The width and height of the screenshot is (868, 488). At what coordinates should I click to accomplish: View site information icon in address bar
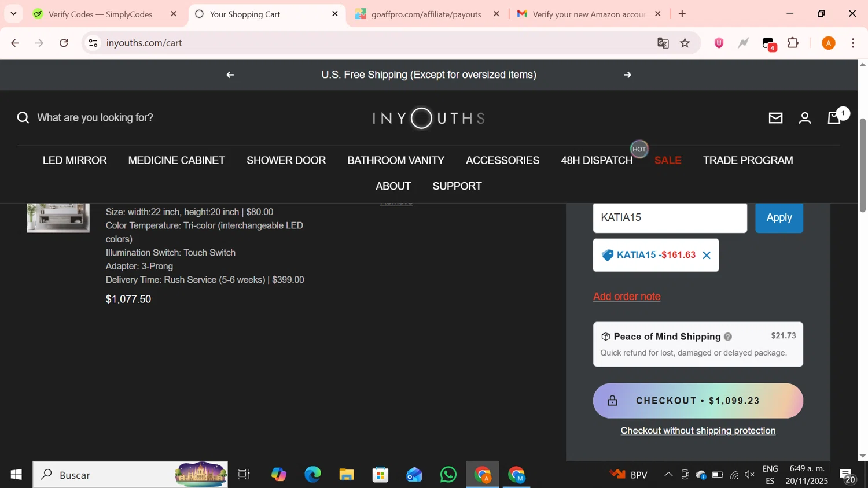(x=93, y=43)
